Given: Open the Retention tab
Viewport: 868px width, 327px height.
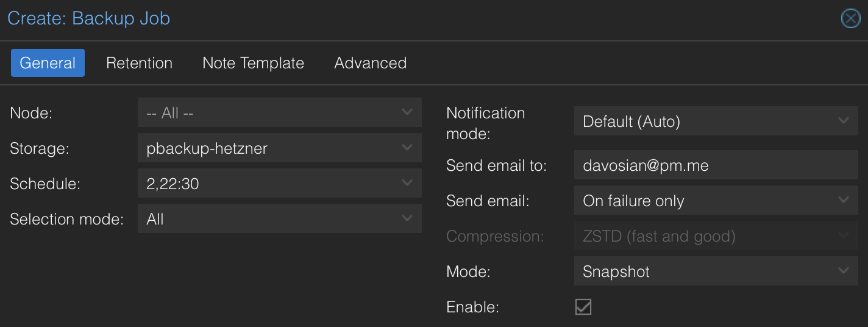Looking at the screenshot, I should tap(139, 63).
